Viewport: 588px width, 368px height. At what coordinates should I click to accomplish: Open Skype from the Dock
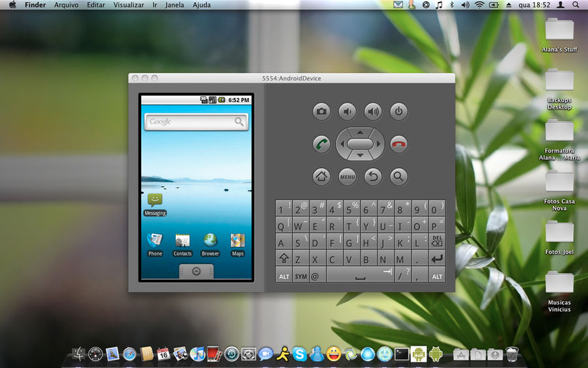click(299, 354)
